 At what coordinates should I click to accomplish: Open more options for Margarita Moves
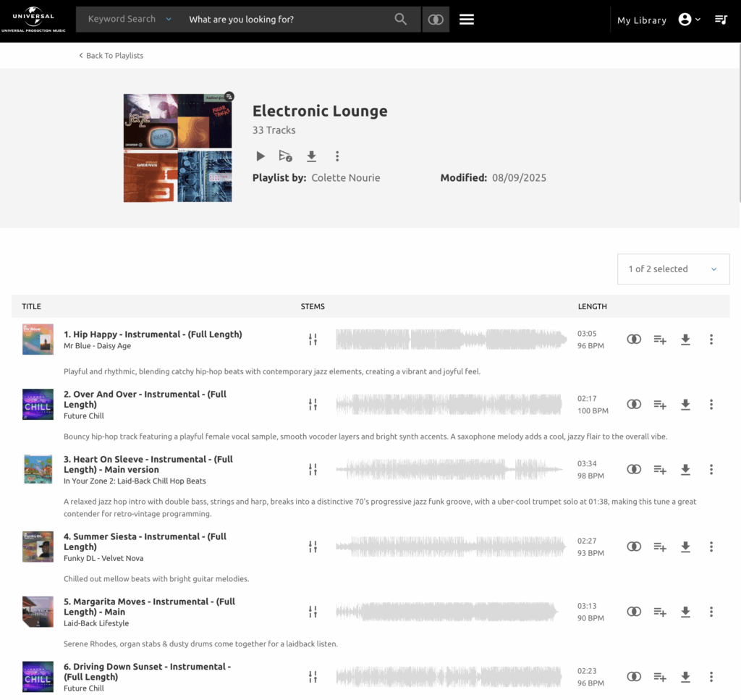pyautogui.click(x=711, y=612)
